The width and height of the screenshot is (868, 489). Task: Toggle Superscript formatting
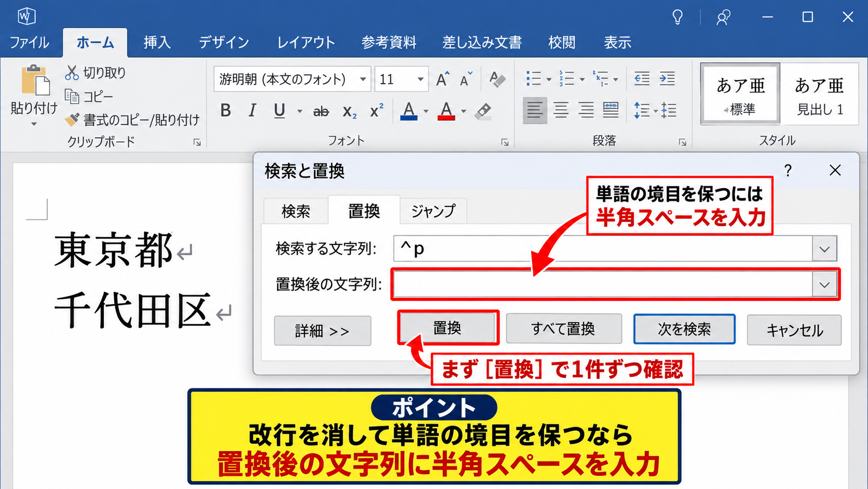[x=376, y=111]
